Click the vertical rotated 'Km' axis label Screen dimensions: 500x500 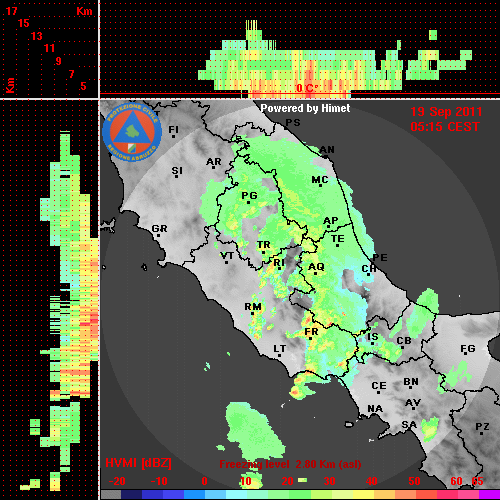coord(10,85)
